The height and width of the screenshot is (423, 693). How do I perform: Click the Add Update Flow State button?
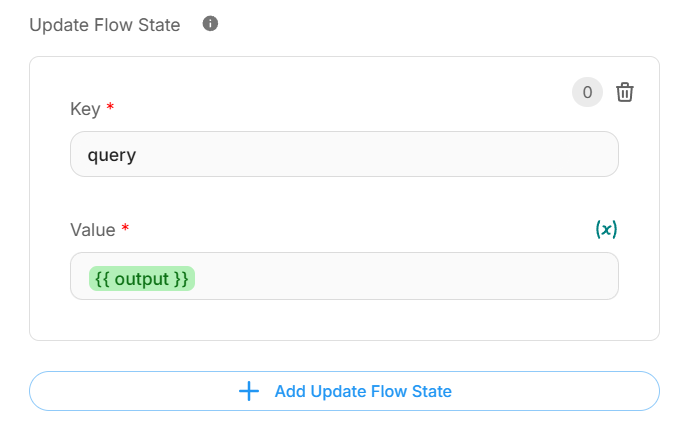coord(344,391)
